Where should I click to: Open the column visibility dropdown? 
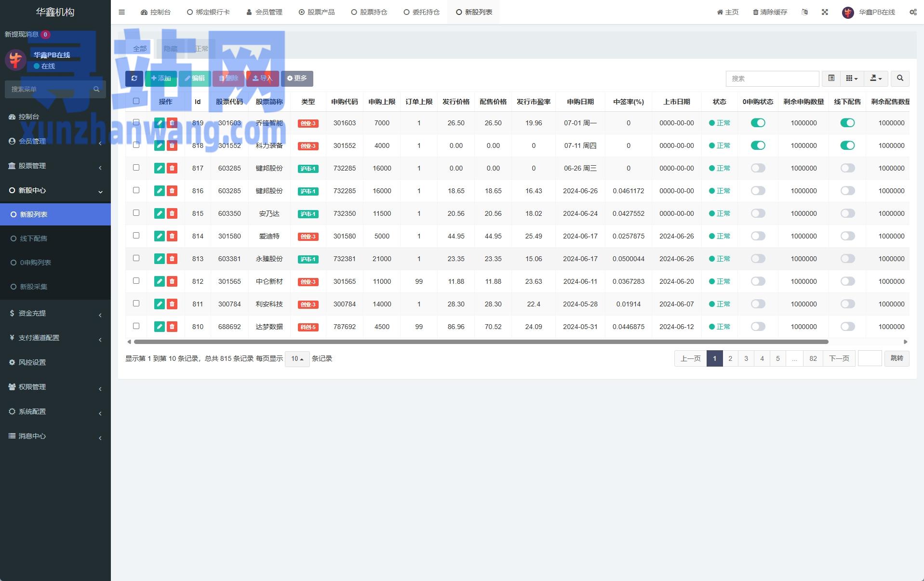point(852,79)
